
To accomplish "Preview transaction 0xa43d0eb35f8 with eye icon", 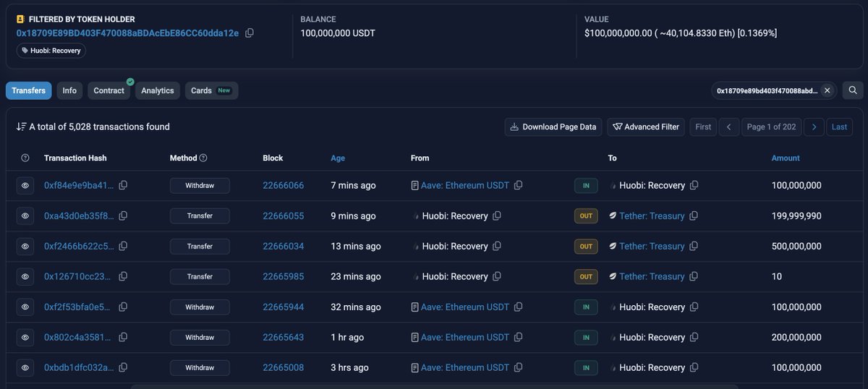I will [25, 216].
